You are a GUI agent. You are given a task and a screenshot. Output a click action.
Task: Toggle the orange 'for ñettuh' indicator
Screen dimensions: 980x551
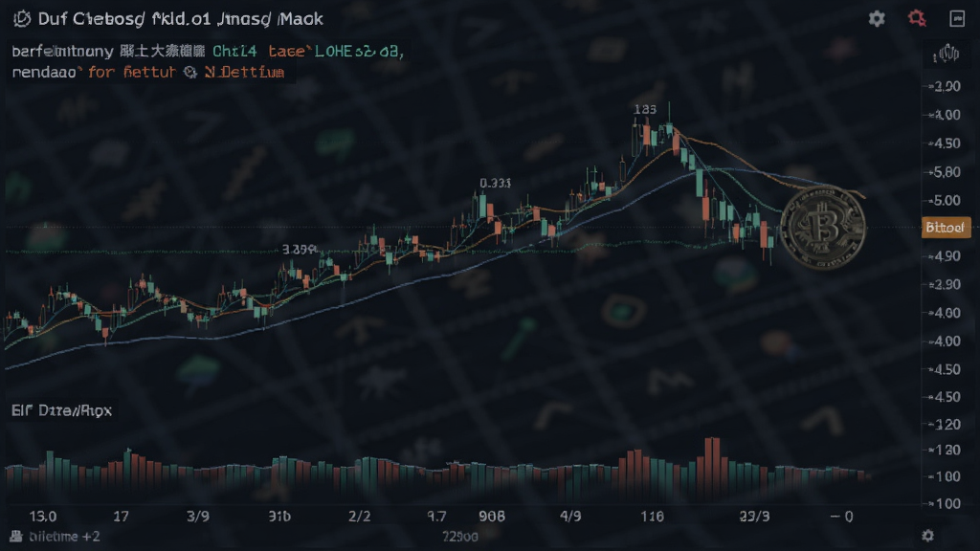point(132,73)
